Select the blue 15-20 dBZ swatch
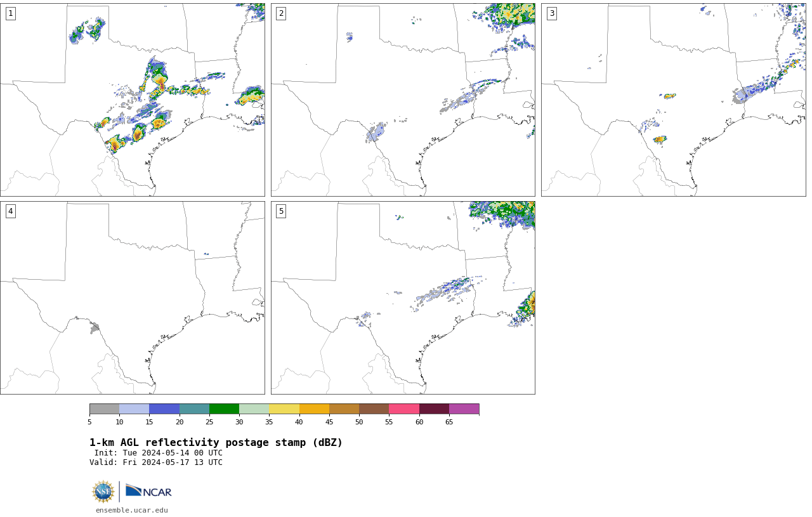This screenshot has height=517, width=812. tap(164, 409)
